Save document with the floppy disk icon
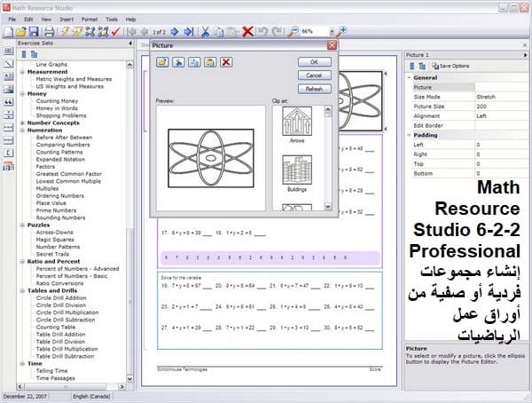 point(34,32)
